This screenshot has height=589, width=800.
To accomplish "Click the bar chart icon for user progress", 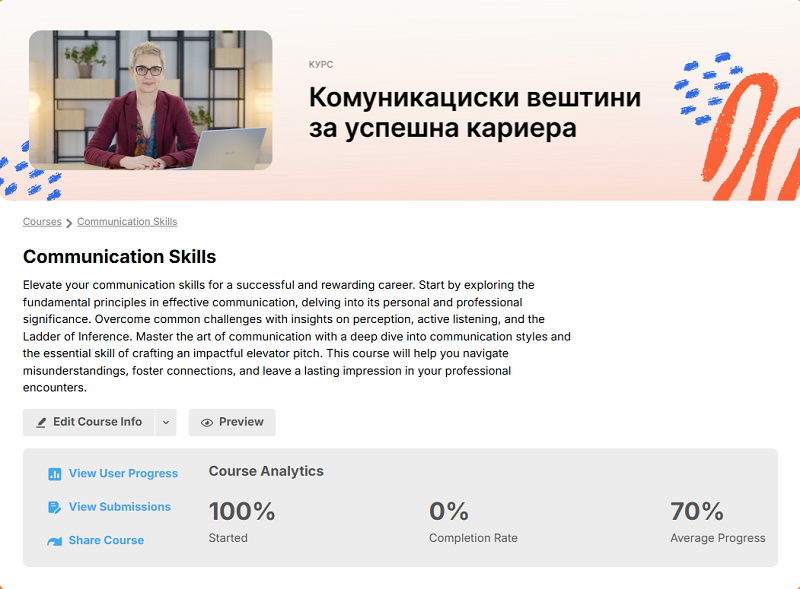I will pyautogui.click(x=55, y=474).
